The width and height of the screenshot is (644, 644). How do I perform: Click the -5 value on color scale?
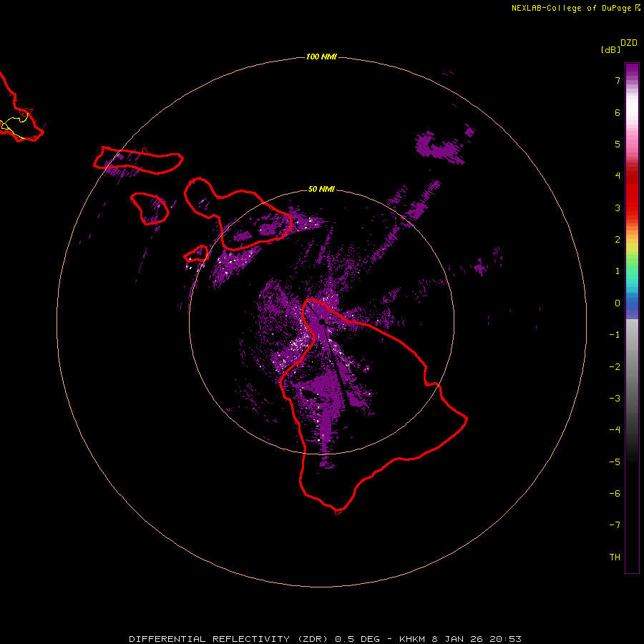615,462
